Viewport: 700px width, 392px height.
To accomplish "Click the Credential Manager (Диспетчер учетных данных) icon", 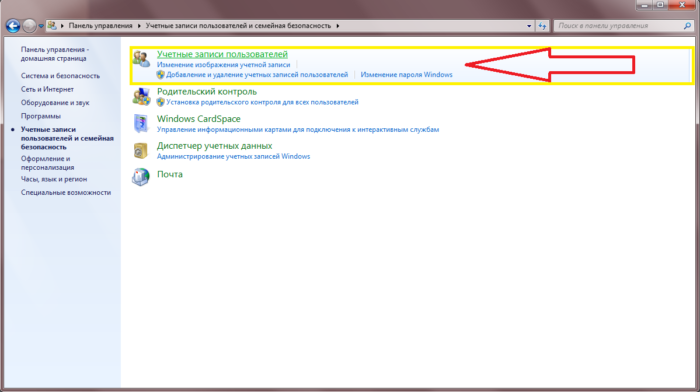I will click(141, 151).
